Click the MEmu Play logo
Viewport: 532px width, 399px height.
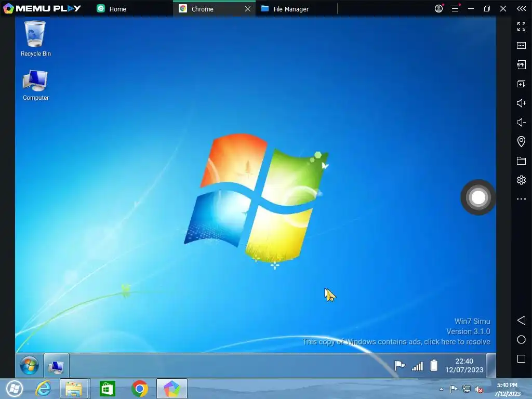pyautogui.click(x=42, y=8)
